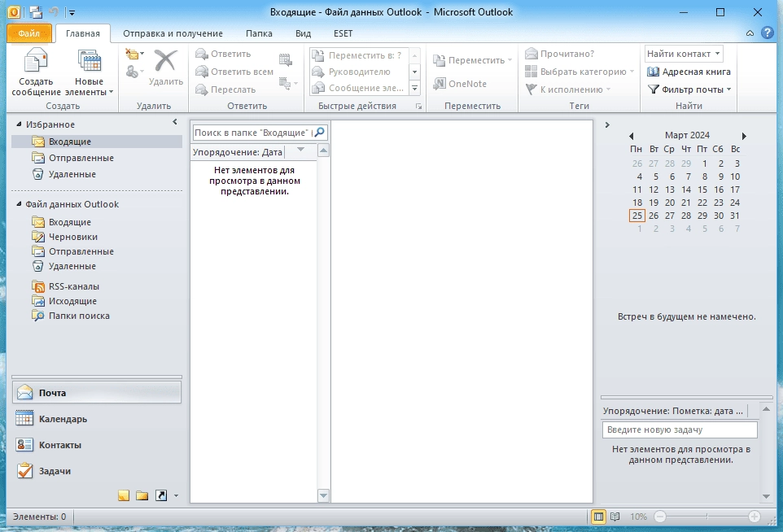783x532 pixels.
Task: Open navigation bar configure buttons arrow
Action: (176, 496)
